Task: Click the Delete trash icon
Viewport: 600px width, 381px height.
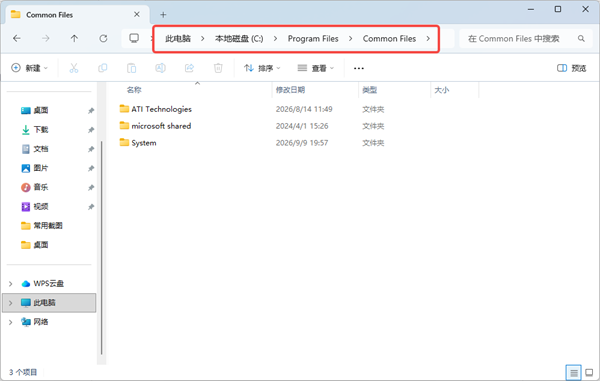Action: (218, 68)
